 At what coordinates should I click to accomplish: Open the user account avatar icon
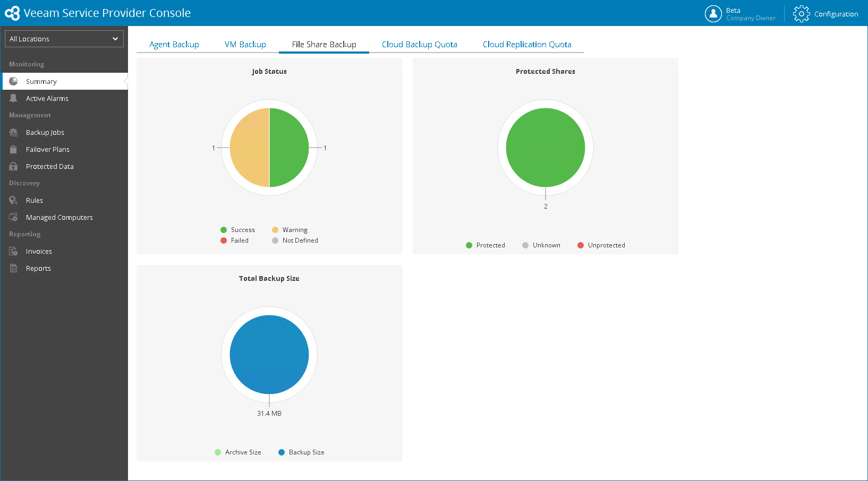(x=713, y=14)
